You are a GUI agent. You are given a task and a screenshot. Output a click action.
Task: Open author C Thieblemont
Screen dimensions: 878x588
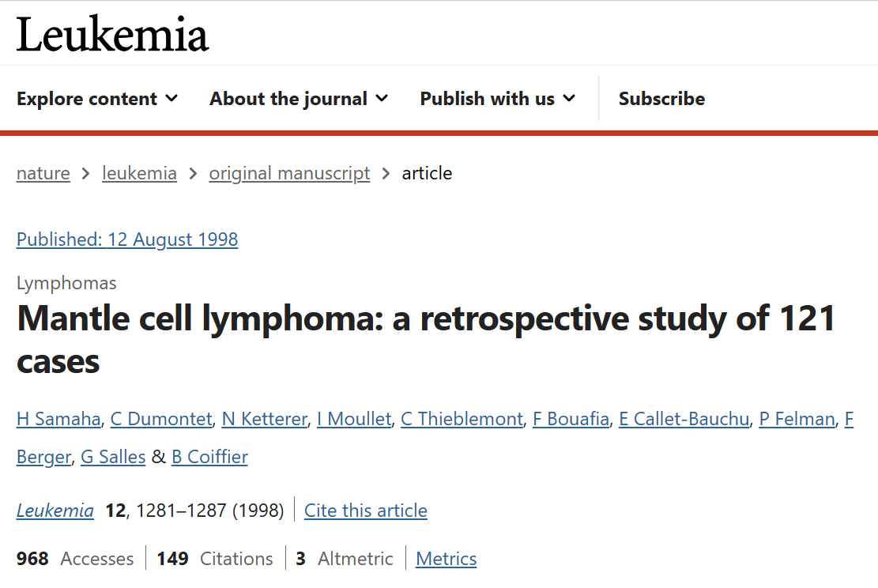point(462,418)
